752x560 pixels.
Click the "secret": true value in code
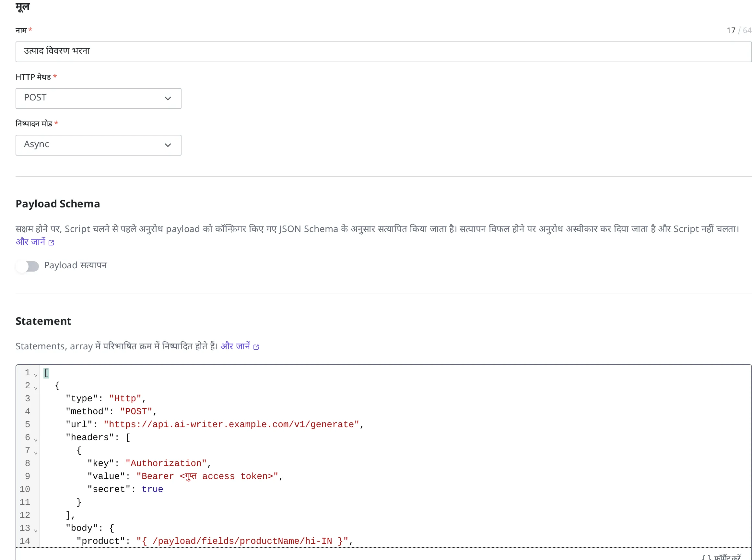pyautogui.click(x=125, y=489)
